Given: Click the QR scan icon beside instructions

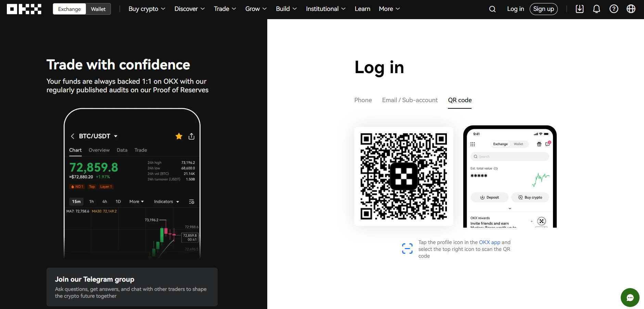Looking at the screenshot, I should pyautogui.click(x=407, y=248).
